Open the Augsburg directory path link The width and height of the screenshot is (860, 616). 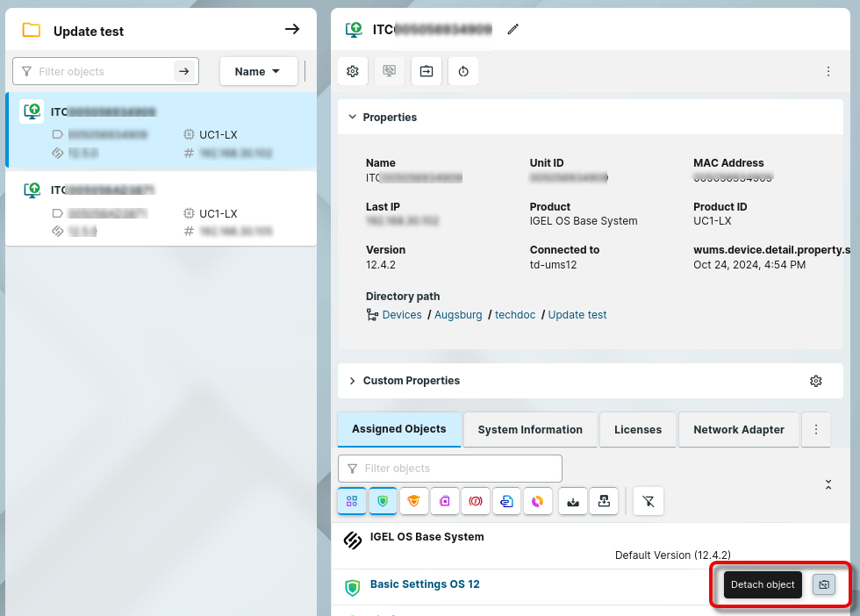click(458, 315)
